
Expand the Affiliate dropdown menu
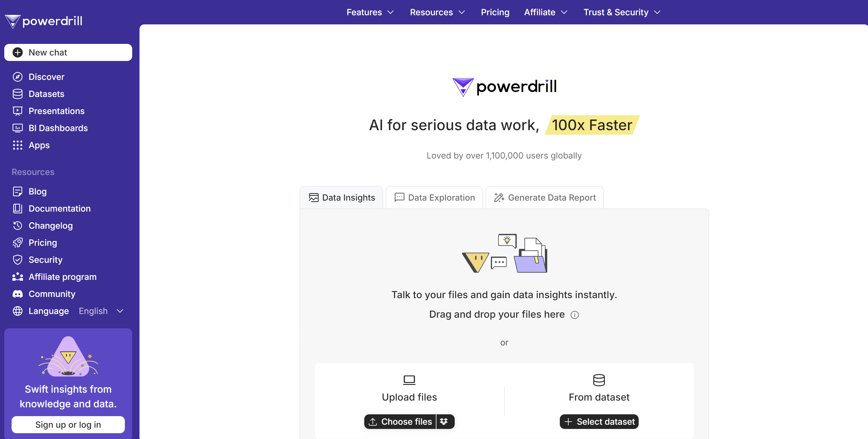(x=545, y=12)
